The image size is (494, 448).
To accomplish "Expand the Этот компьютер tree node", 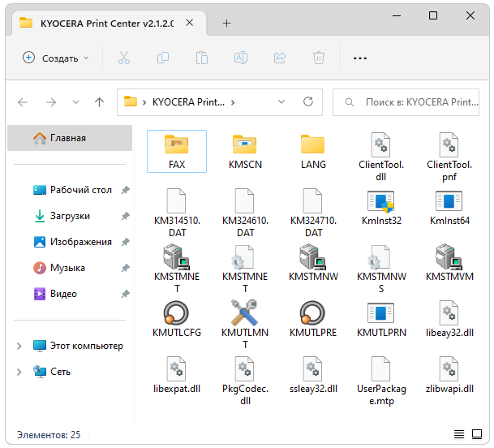I will point(19,346).
